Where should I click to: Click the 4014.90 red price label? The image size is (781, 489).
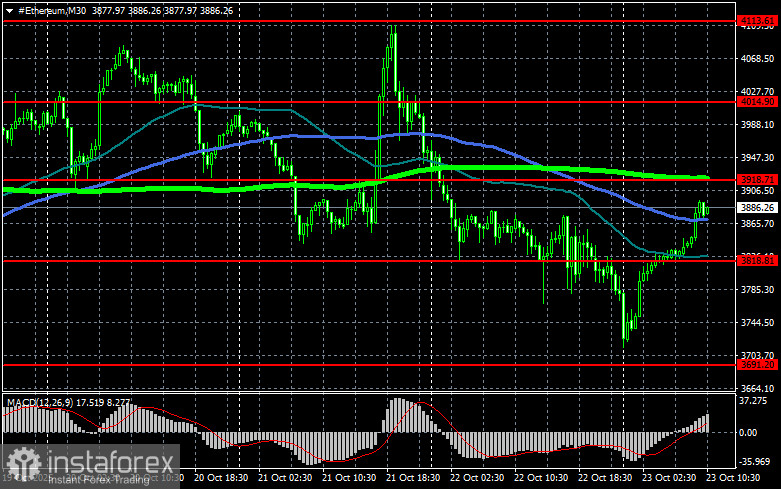757,102
